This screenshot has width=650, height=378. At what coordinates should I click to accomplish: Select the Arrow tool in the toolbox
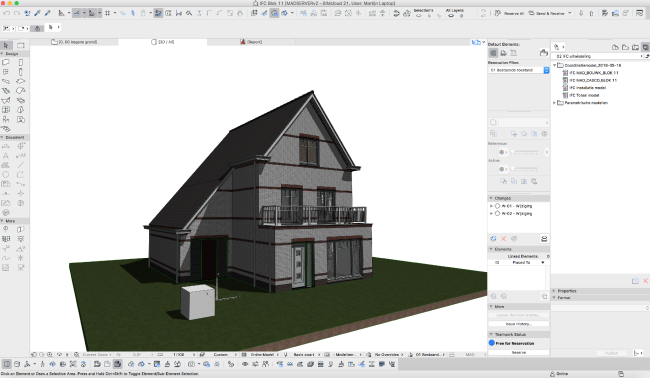point(6,45)
